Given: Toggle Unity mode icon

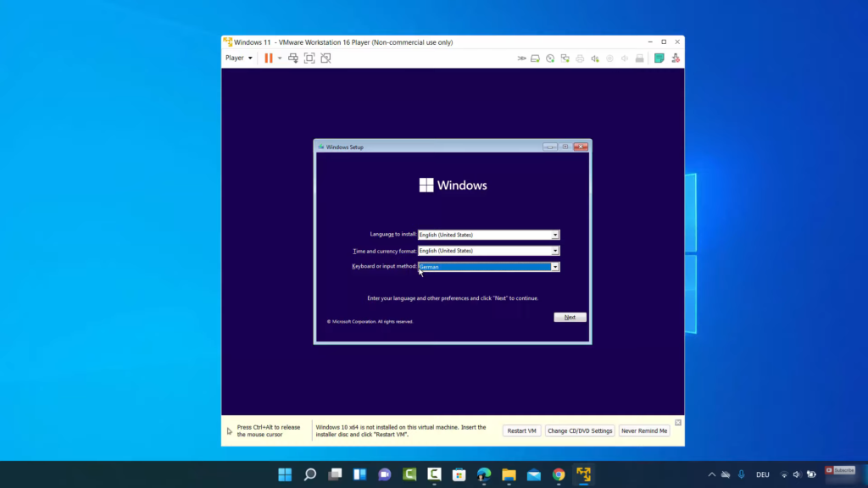Looking at the screenshot, I should pos(325,58).
